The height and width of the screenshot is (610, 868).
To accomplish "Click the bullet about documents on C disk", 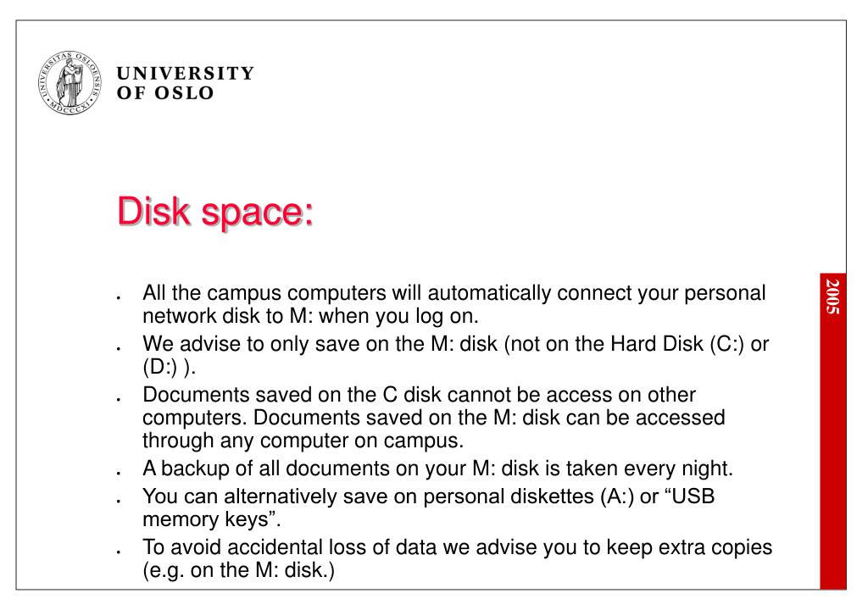I will [x=433, y=418].
